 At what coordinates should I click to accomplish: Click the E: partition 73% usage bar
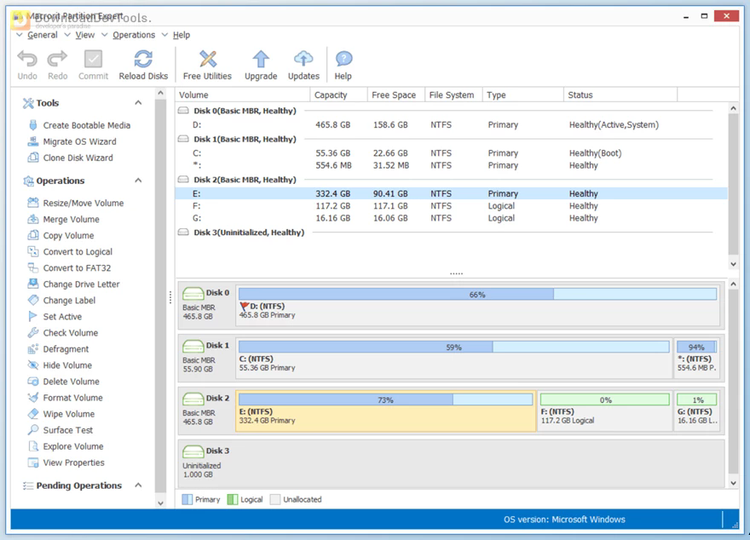386,399
